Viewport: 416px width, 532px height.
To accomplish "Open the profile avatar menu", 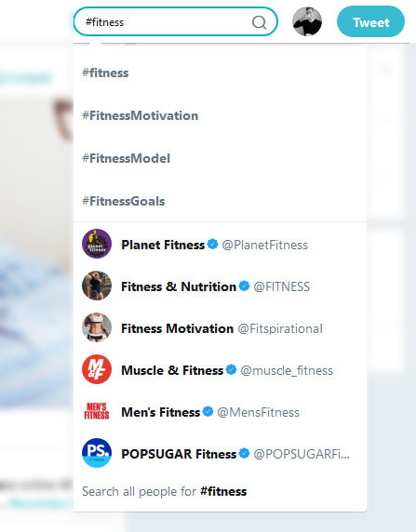I will click(x=307, y=21).
